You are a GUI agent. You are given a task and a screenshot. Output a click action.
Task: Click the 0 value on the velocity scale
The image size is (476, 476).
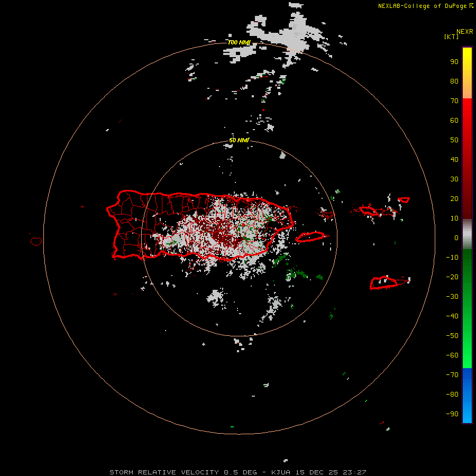point(456,237)
